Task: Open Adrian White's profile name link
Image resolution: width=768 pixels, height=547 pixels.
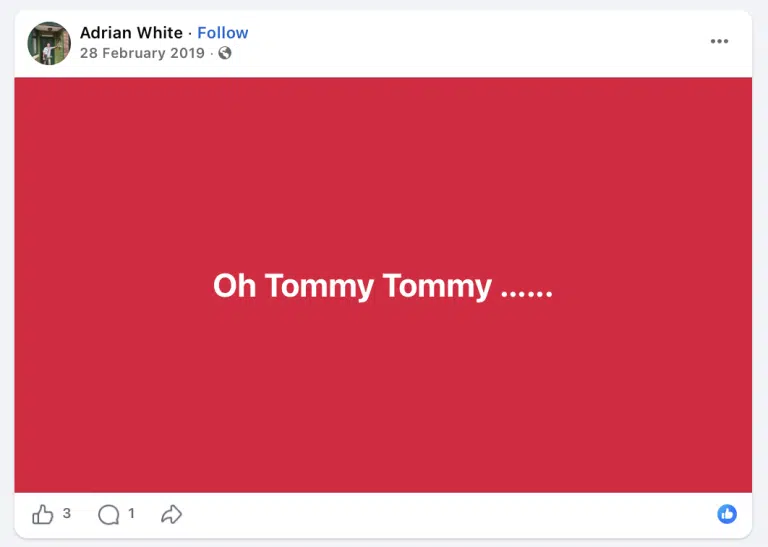Action: (131, 33)
